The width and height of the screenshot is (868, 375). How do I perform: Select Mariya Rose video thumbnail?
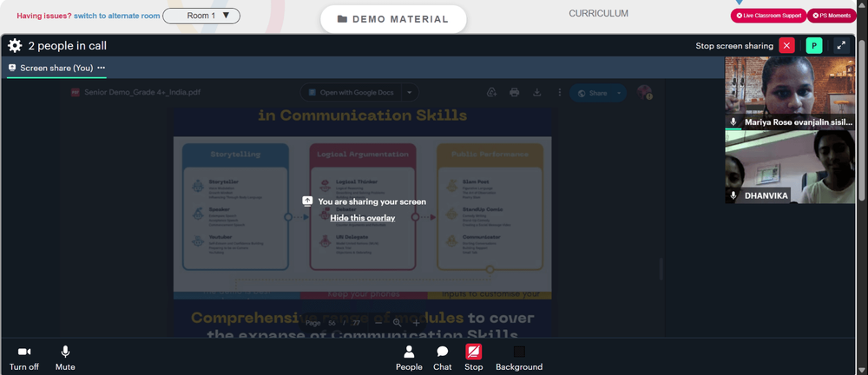pyautogui.click(x=790, y=93)
